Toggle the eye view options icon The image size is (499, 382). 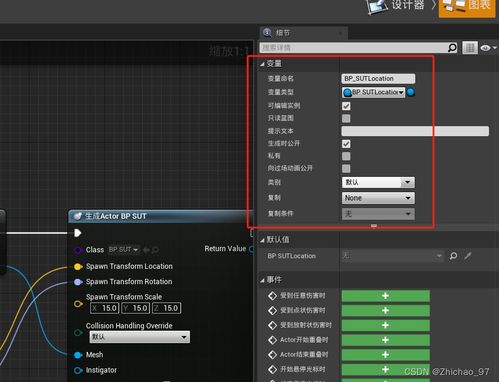click(488, 48)
